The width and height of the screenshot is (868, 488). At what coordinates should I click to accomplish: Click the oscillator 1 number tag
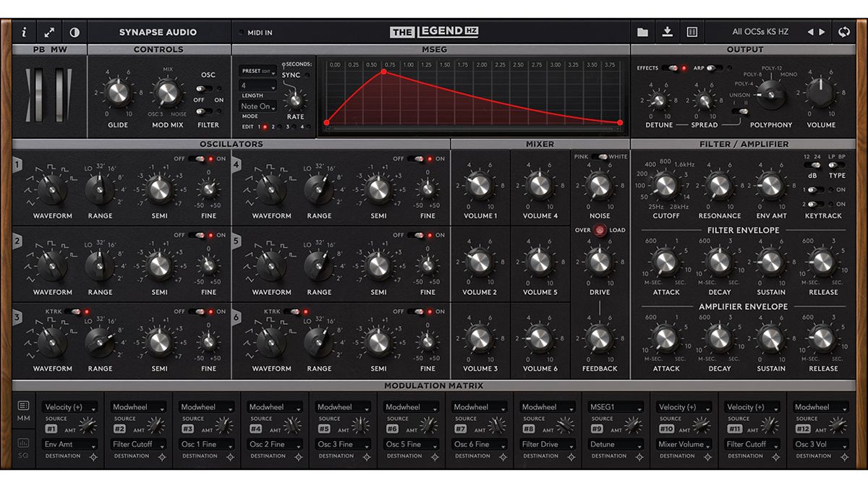(x=17, y=166)
